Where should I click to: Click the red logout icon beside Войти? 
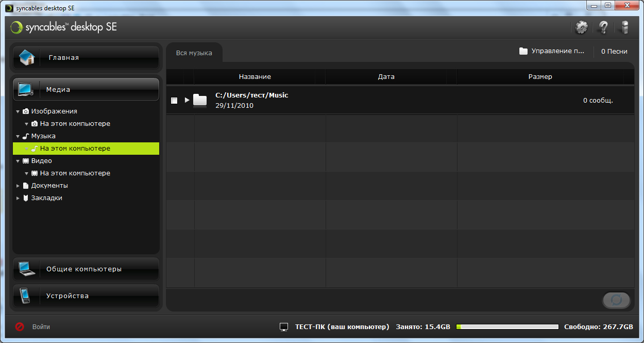(20, 326)
